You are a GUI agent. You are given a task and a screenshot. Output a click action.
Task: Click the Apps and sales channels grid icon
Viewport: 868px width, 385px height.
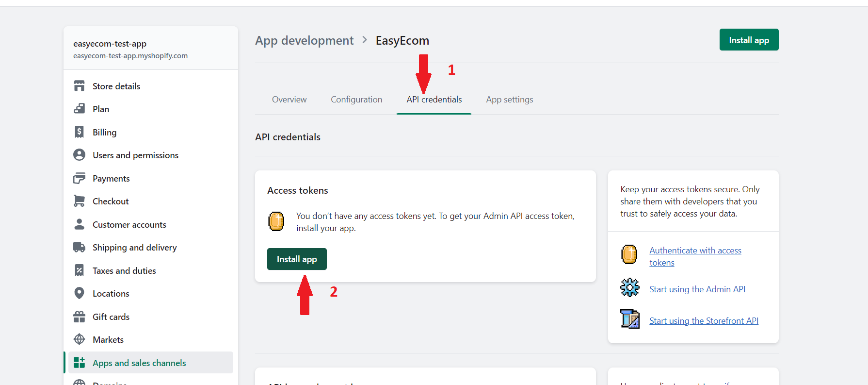pos(79,363)
